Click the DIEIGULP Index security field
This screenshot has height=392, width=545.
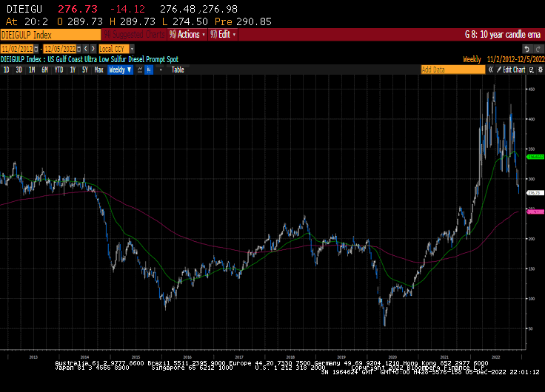[50, 35]
